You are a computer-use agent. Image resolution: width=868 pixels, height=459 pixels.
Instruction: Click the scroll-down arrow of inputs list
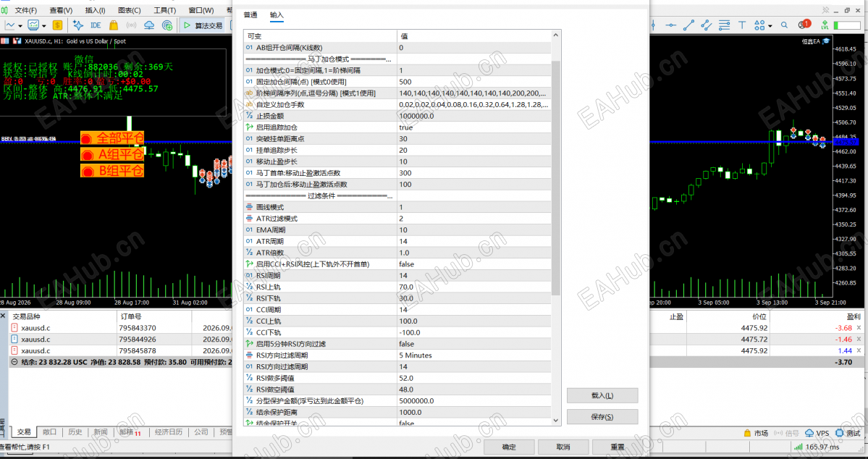556,421
